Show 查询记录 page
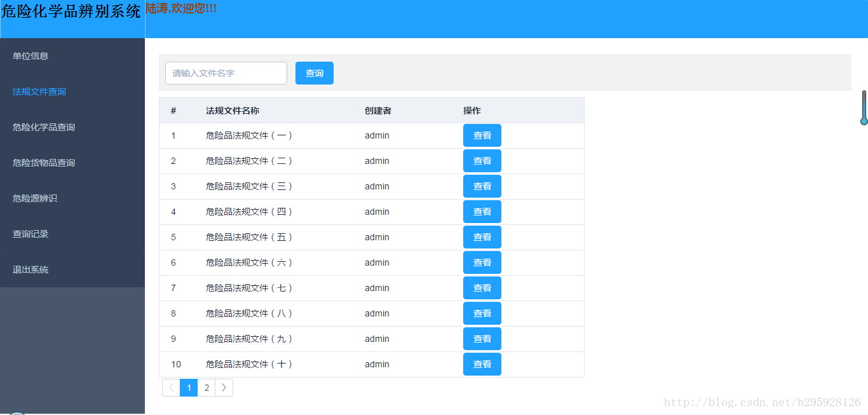 72,234
